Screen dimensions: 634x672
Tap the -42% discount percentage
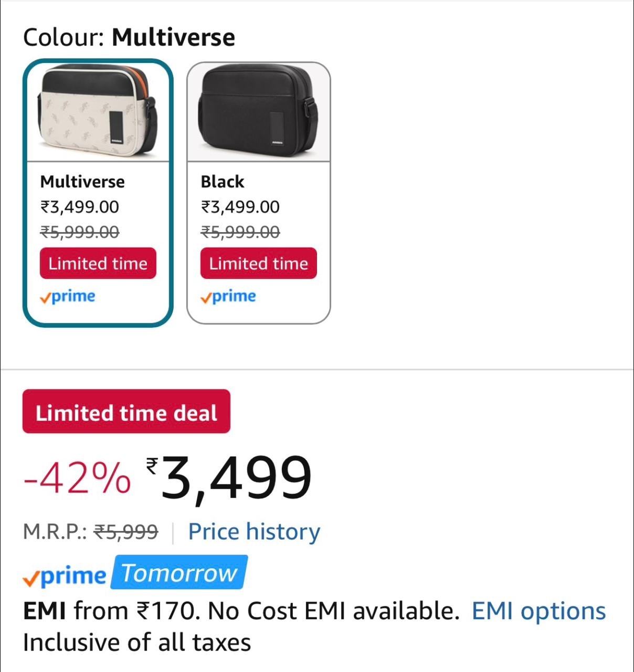pos(77,478)
